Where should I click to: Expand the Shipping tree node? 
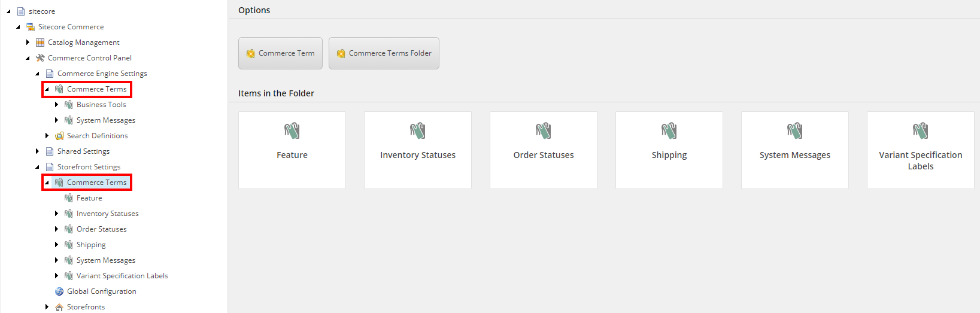coord(56,245)
